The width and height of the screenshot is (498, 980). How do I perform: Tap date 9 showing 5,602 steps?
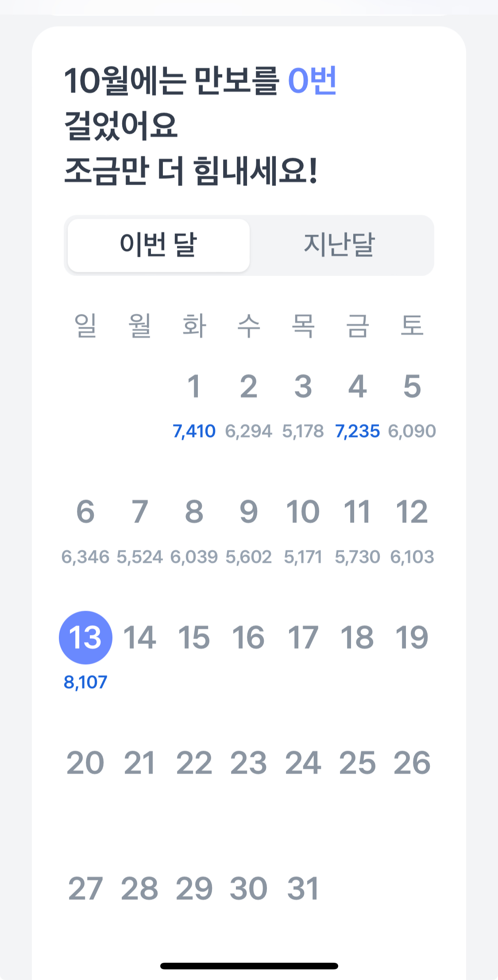tap(248, 511)
